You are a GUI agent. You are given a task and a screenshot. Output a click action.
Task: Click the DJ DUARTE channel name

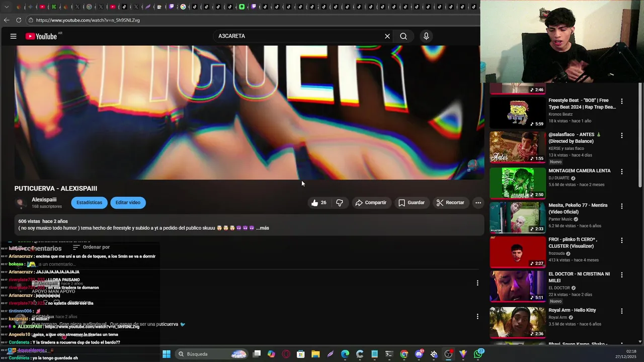(559, 178)
